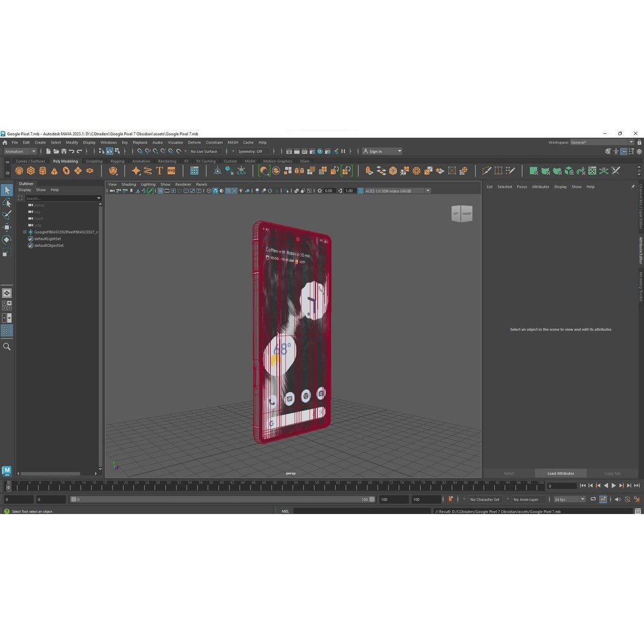Screen dimensions: 644x644
Task: Switch to the Sculpting shelf tab
Action: tap(94, 161)
